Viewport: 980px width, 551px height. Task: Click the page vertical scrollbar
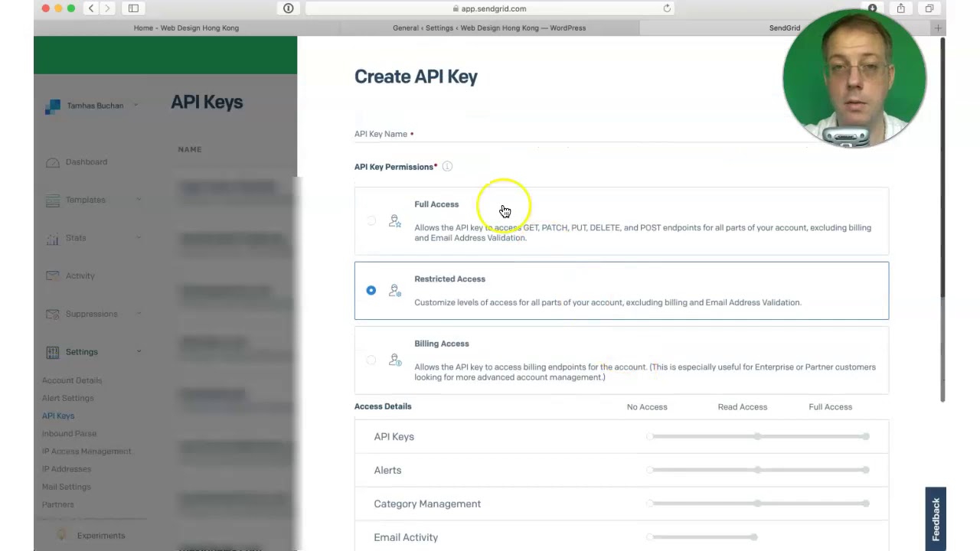click(942, 218)
